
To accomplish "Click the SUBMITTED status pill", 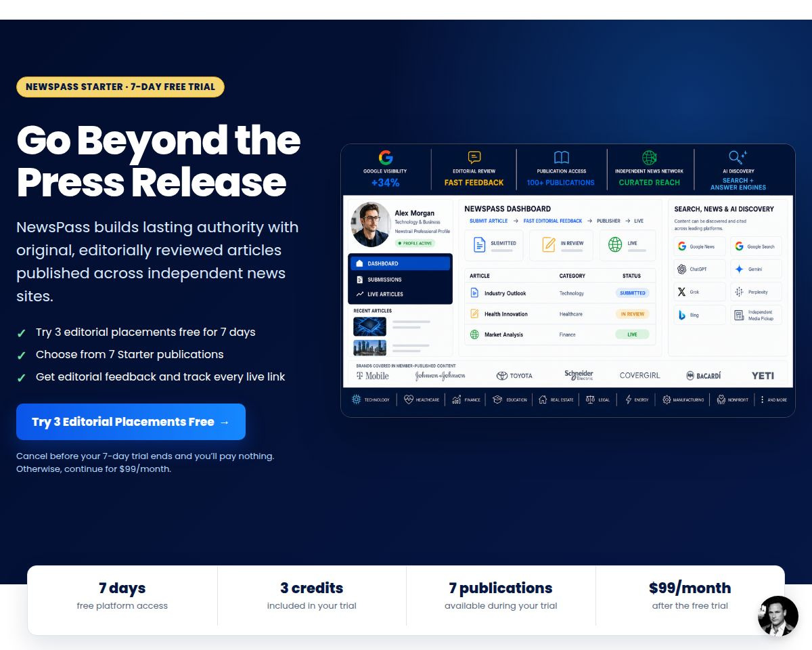I will tap(632, 293).
